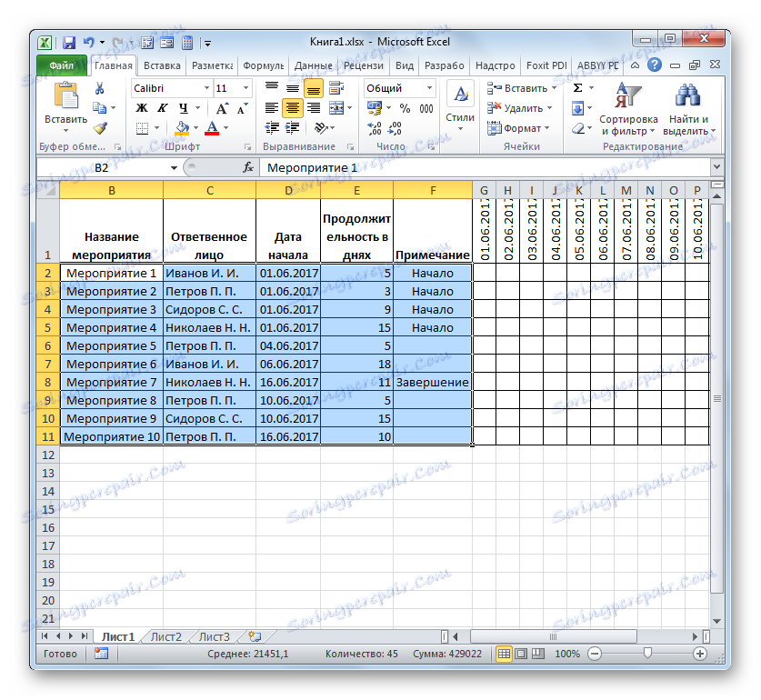The height and width of the screenshot is (700, 761).
Task: Increase indent
Action: click(293, 128)
